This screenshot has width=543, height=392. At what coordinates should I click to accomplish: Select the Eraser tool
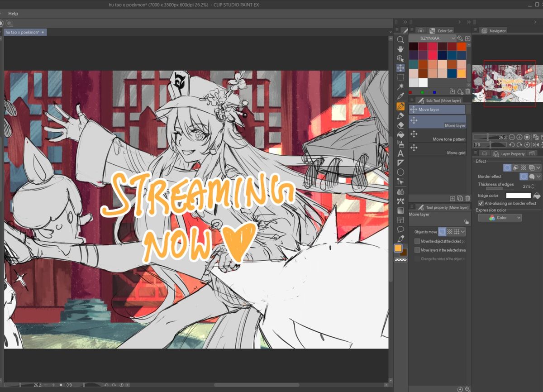[x=400, y=125]
